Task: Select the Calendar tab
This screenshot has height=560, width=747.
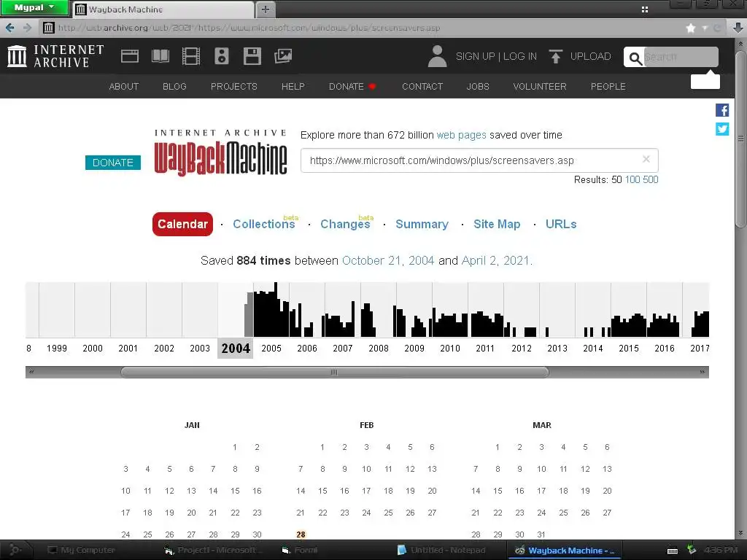Action: (x=182, y=224)
